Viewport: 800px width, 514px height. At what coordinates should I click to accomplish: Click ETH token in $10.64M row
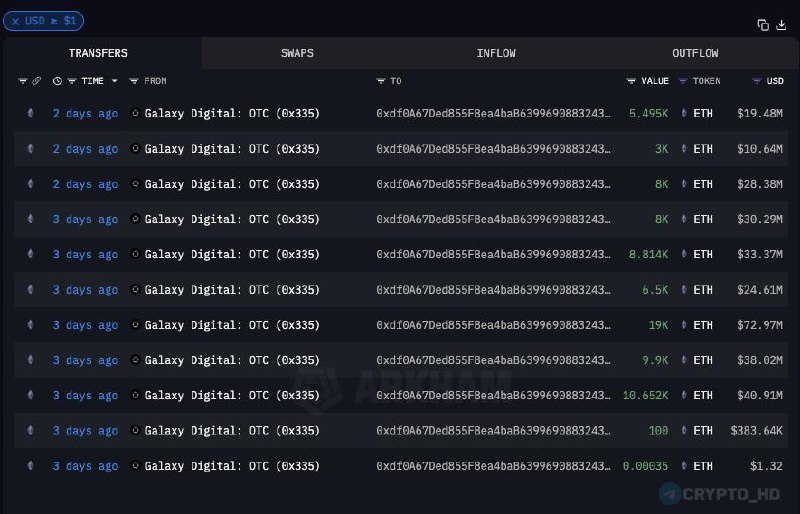click(x=703, y=149)
